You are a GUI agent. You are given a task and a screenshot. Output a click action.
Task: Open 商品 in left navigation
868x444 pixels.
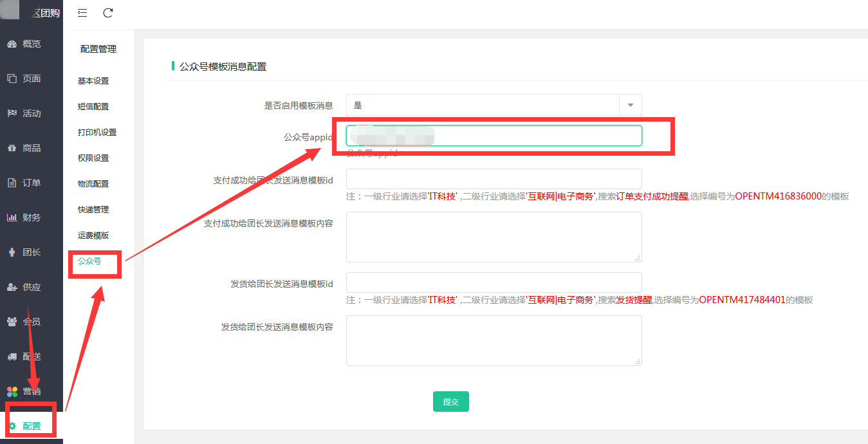(x=32, y=148)
